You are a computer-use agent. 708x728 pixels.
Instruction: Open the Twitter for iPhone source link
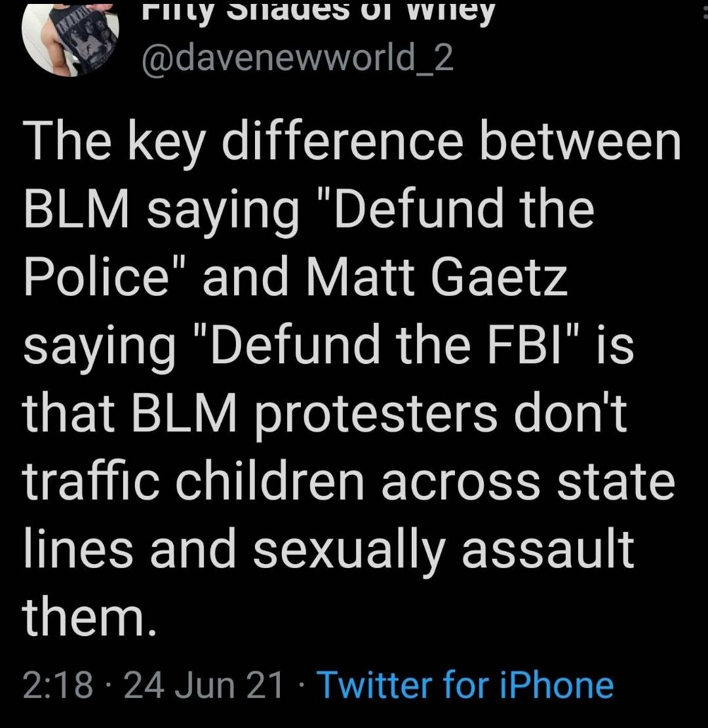(465, 686)
